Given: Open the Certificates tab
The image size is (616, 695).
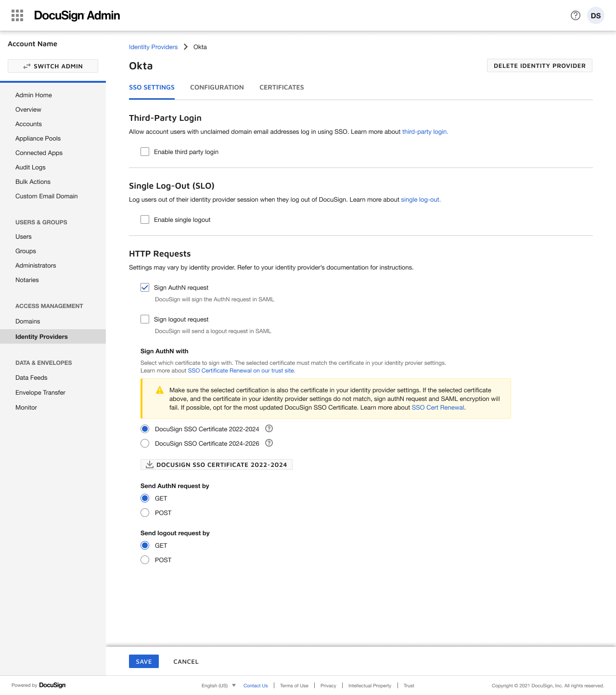Looking at the screenshot, I should [x=282, y=87].
